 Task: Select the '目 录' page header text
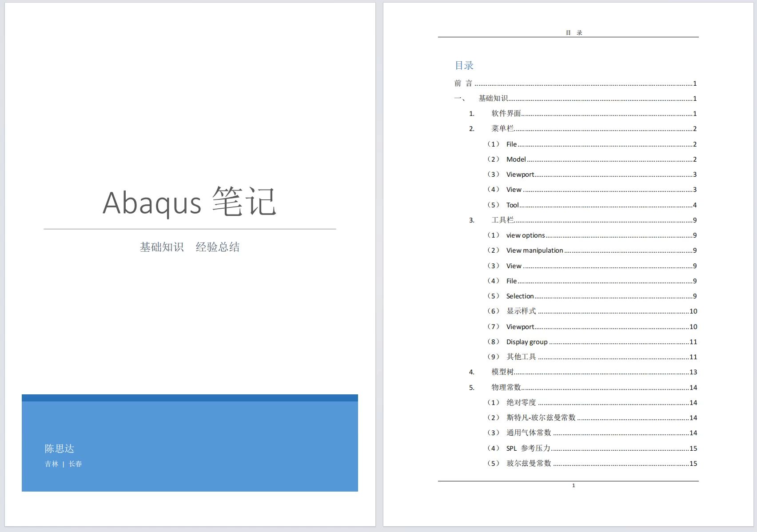pyautogui.click(x=574, y=33)
